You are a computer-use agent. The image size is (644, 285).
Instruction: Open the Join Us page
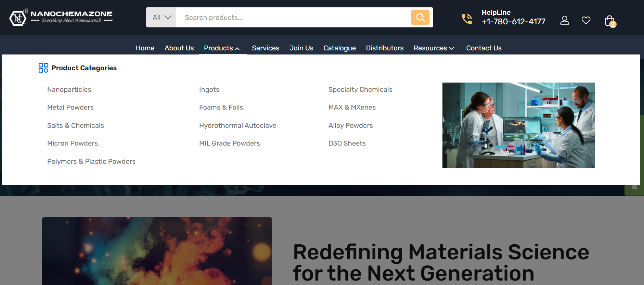click(x=301, y=48)
